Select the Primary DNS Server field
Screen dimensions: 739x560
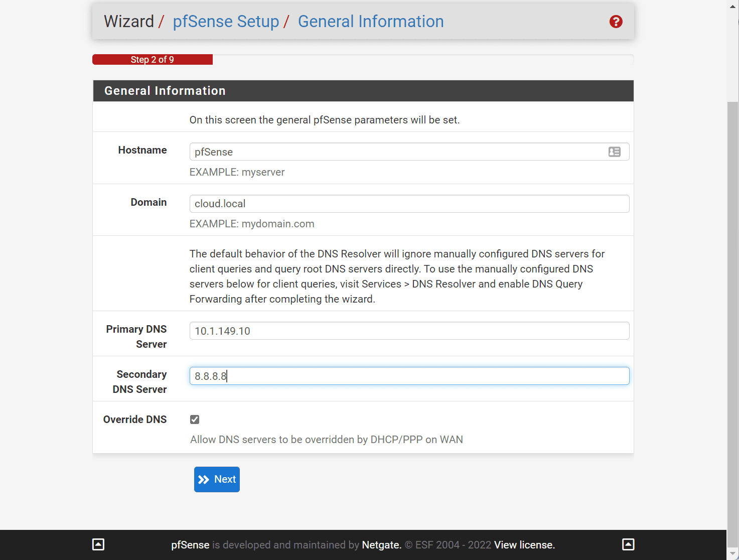(409, 331)
